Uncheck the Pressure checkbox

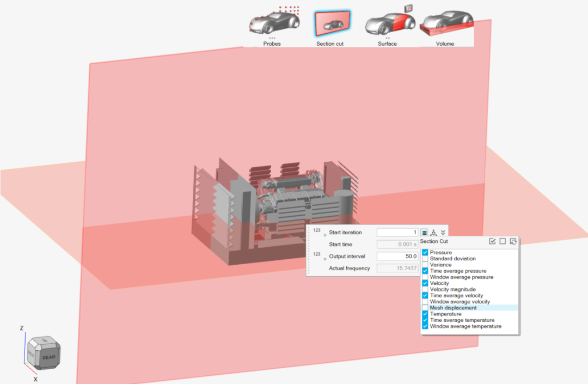click(x=425, y=253)
